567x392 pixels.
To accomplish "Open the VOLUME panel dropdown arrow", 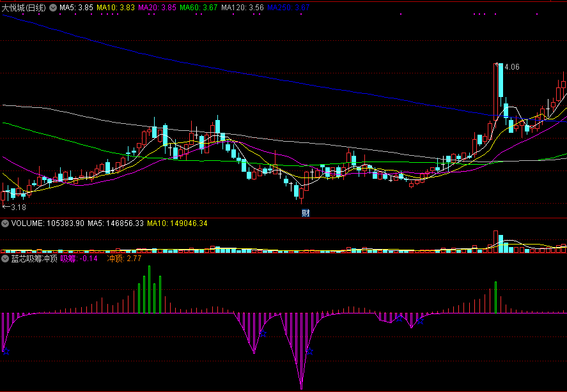I will point(5,223).
